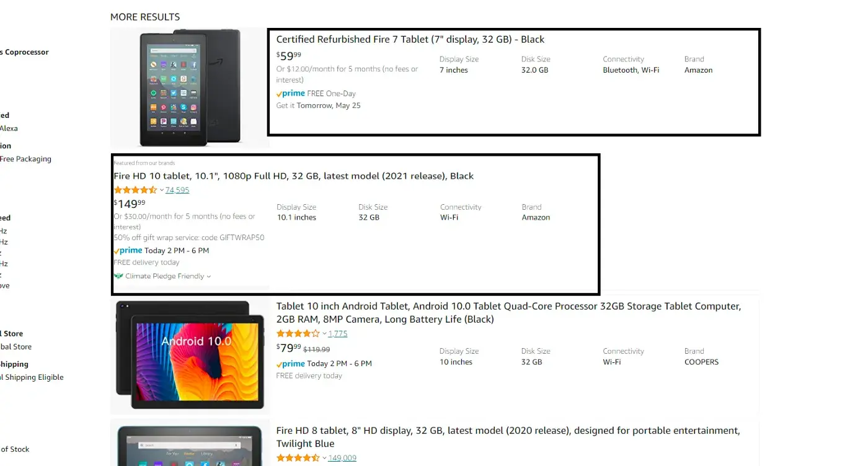Viewport: 868px width, 466px height.
Task: Open the 1,775 reviews link
Action: 338,333
